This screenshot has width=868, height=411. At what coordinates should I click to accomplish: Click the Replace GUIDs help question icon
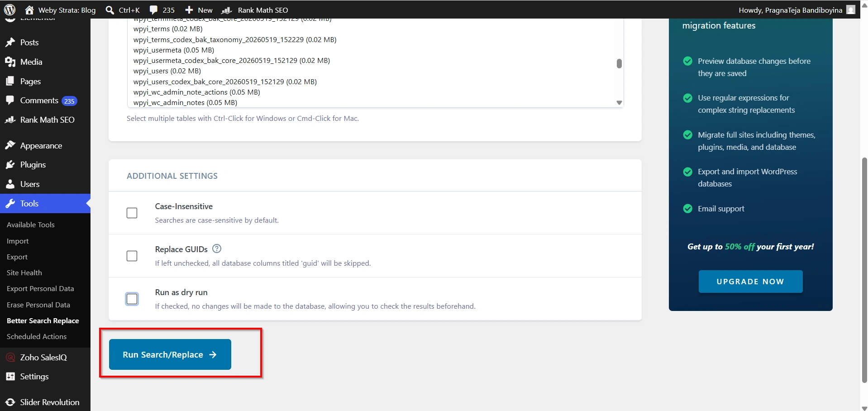point(217,249)
